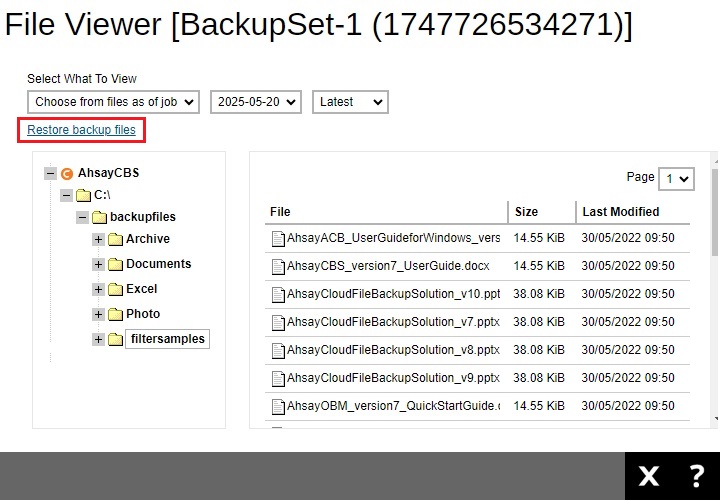Click file icon for AhsayACB_UserGuideforWindows
Viewport: 720px width, 500px height.
click(278, 239)
